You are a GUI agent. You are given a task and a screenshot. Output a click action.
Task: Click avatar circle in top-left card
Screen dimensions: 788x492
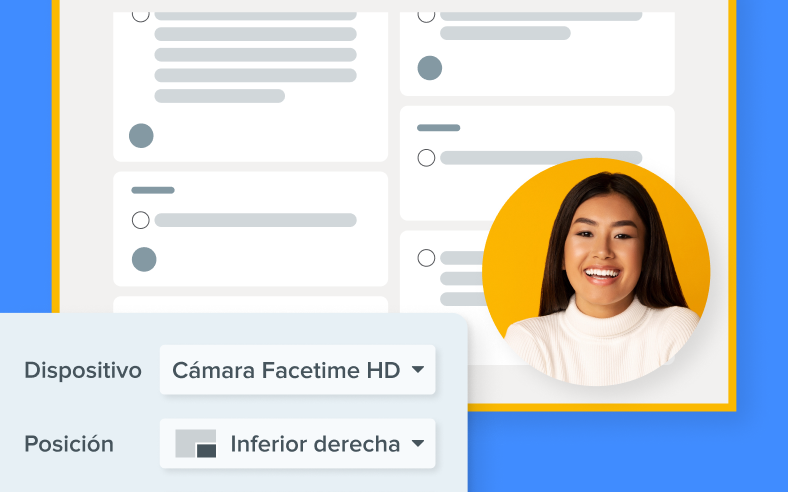tap(141, 136)
